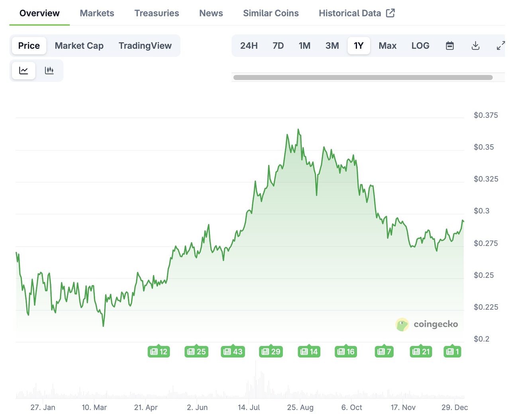The image size is (510, 420).
Task: Set chart range to 7D
Action: click(x=278, y=46)
